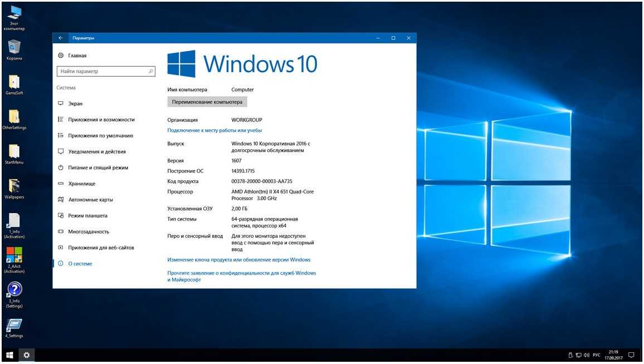Click Изменение ключа продукта link
The height and width of the screenshot is (364, 644).
click(x=238, y=259)
